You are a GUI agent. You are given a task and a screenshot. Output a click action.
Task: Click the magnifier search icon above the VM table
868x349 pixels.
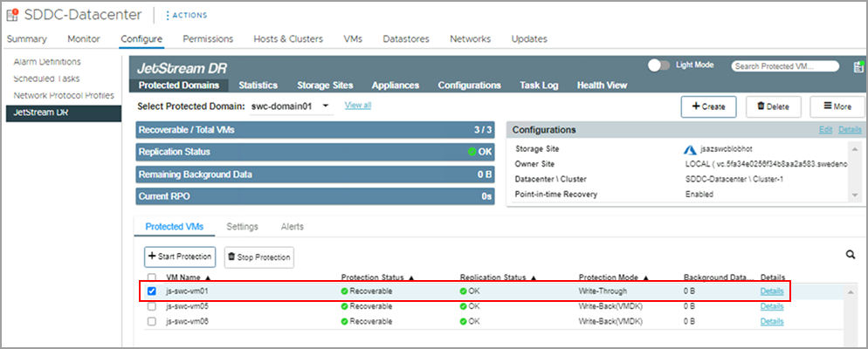point(850,255)
